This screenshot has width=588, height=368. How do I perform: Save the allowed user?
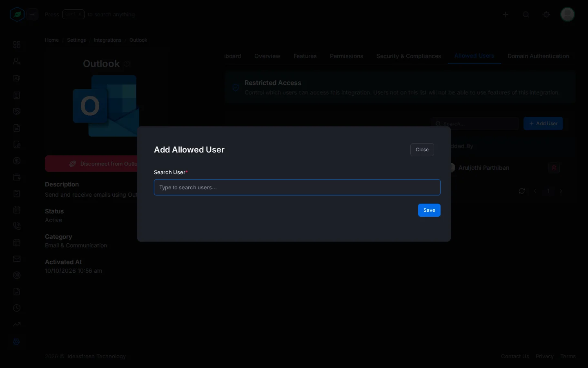(429, 210)
